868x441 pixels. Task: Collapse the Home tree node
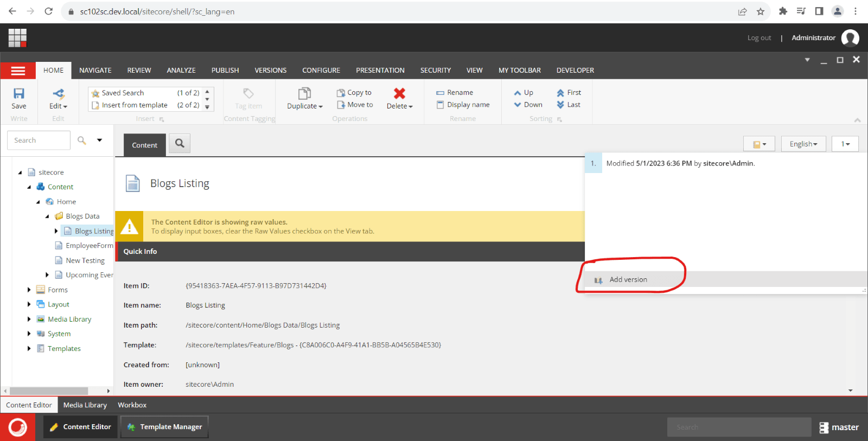(39, 202)
